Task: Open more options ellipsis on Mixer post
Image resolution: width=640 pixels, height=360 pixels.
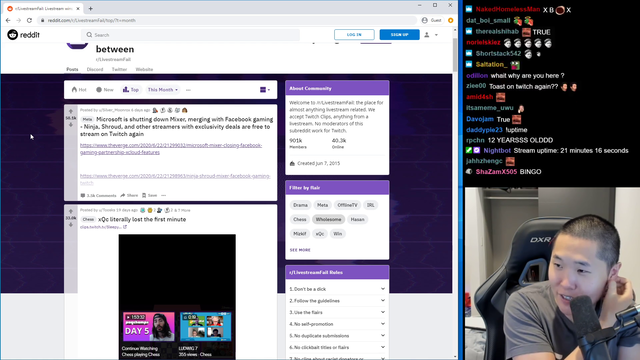Action: click(164, 196)
